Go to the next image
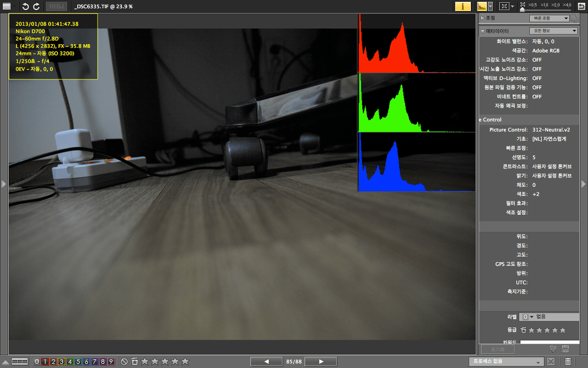 (321, 362)
